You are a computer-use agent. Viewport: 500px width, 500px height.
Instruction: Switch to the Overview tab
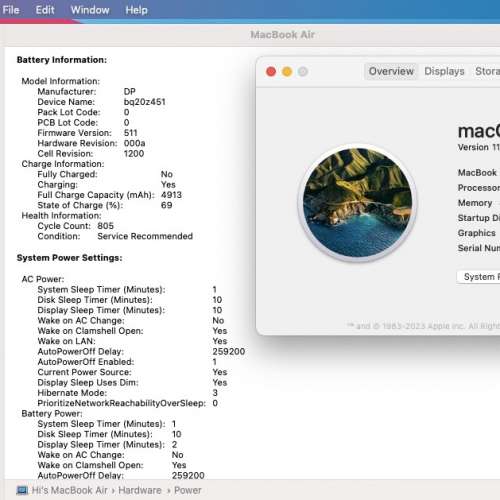point(391,71)
